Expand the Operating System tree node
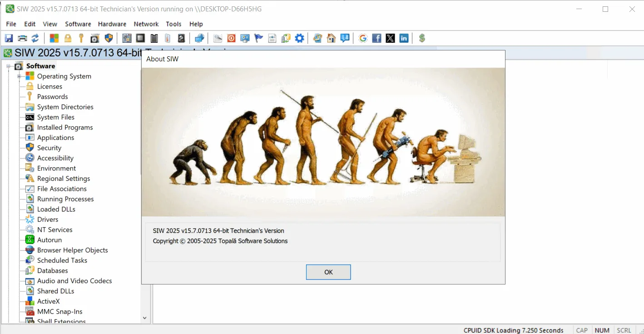The width and height of the screenshot is (644, 334). click(20, 76)
